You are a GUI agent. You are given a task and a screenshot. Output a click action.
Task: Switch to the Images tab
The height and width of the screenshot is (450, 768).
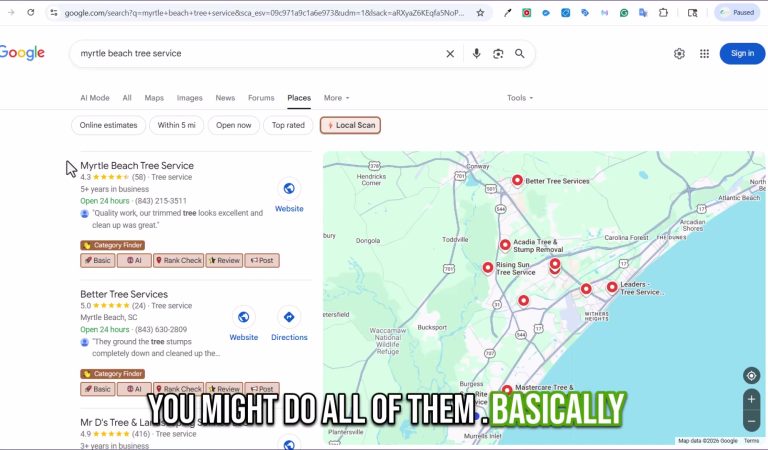190,98
